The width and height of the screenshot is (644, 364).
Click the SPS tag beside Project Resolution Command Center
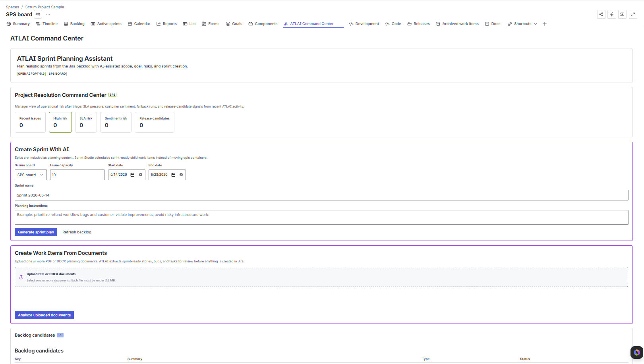(x=112, y=95)
